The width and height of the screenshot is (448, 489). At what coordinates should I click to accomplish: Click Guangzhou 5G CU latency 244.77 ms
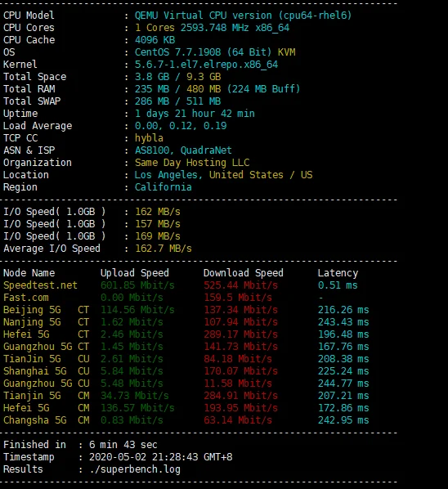pyautogui.click(x=343, y=384)
